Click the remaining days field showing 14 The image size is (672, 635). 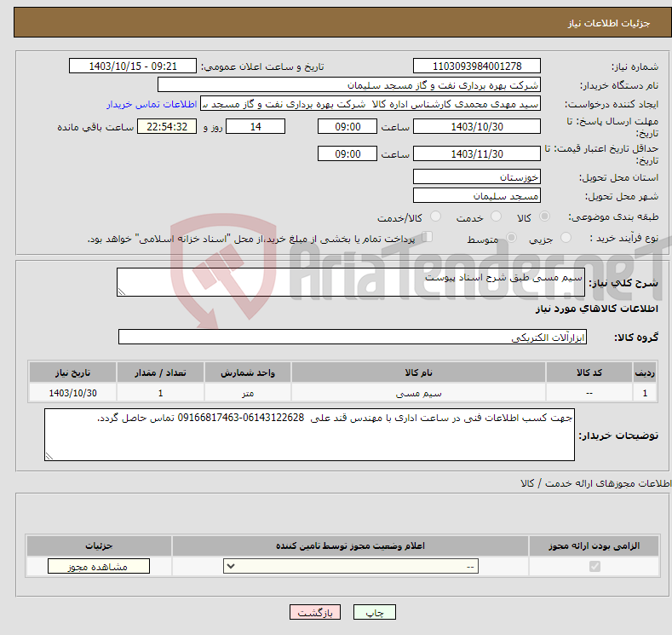(x=256, y=126)
